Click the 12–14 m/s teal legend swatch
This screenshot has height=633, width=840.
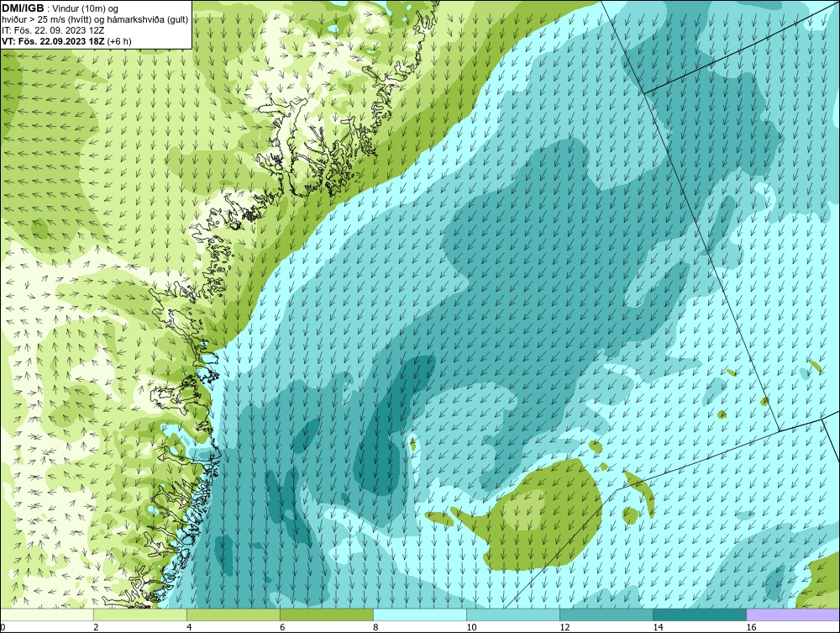point(606,615)
